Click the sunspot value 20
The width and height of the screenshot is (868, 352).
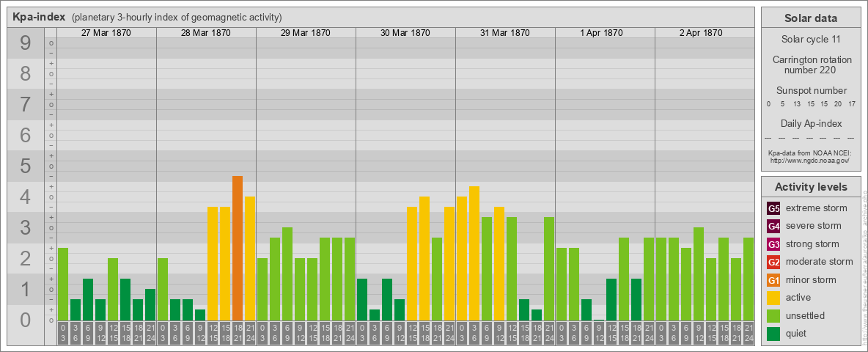click(x=839, y=104)
